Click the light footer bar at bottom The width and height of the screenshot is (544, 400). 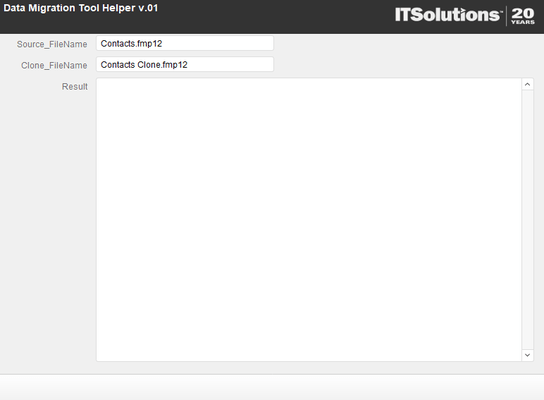[272, 388]
